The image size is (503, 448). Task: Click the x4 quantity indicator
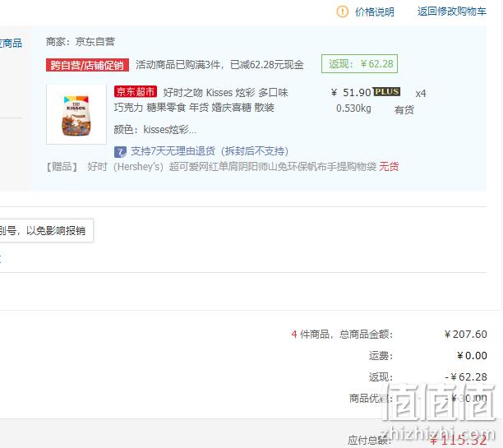(x=421, y=94)
